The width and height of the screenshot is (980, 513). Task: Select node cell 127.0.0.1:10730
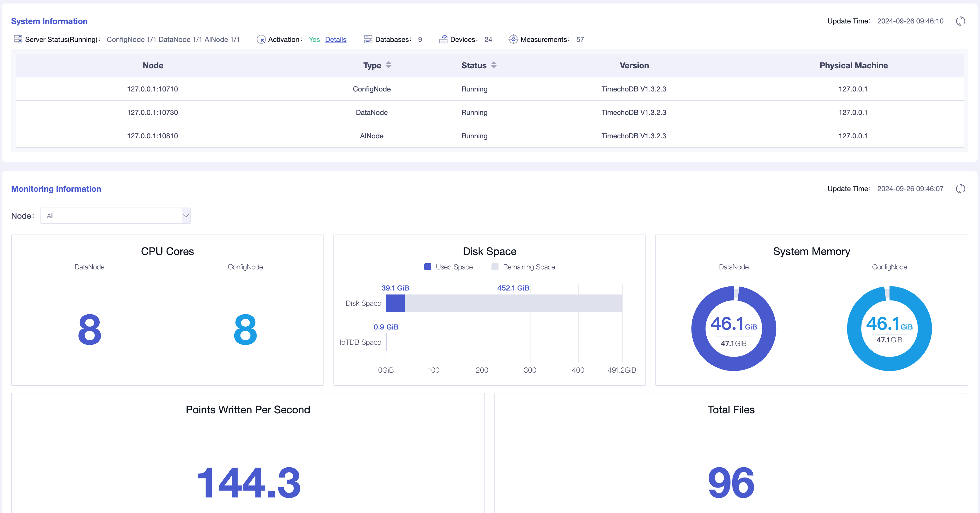coord(152,113)
